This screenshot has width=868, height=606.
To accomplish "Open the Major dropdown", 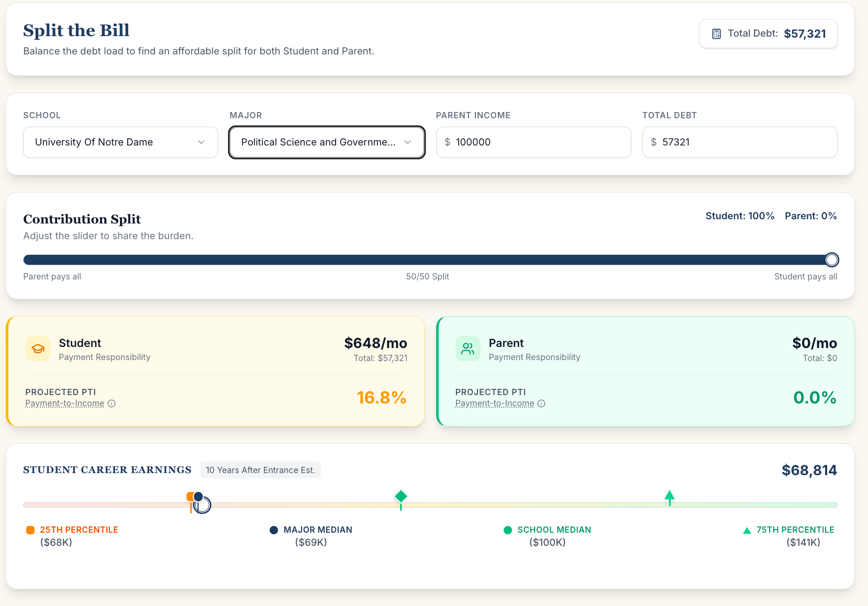I will (x=326, y=142).
